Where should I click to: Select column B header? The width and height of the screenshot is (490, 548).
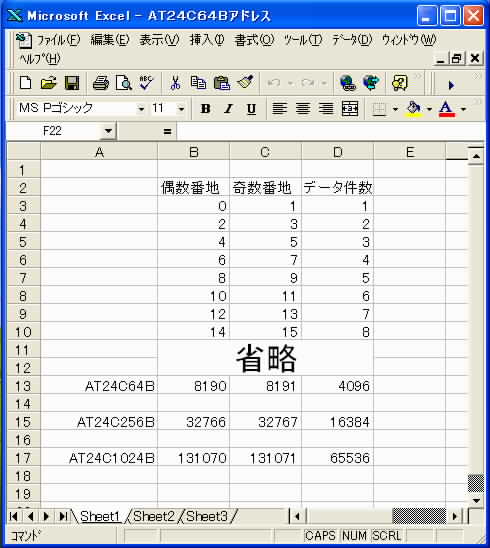click(194, 152)
